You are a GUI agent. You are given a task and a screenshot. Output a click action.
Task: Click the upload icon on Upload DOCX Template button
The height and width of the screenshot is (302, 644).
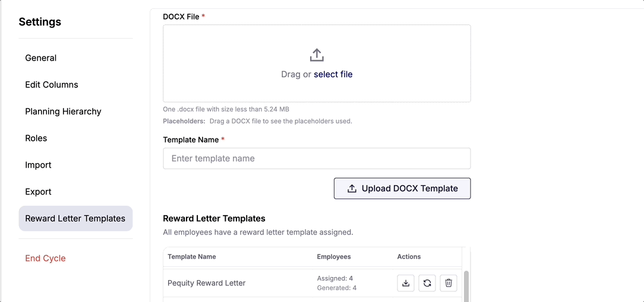pos(352,188)
